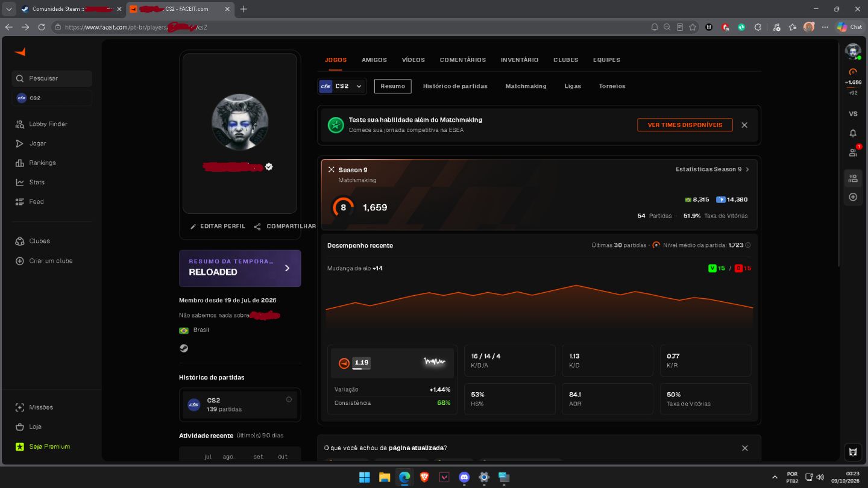
Task: Open linked Steam profile icon
Action: 184,348
